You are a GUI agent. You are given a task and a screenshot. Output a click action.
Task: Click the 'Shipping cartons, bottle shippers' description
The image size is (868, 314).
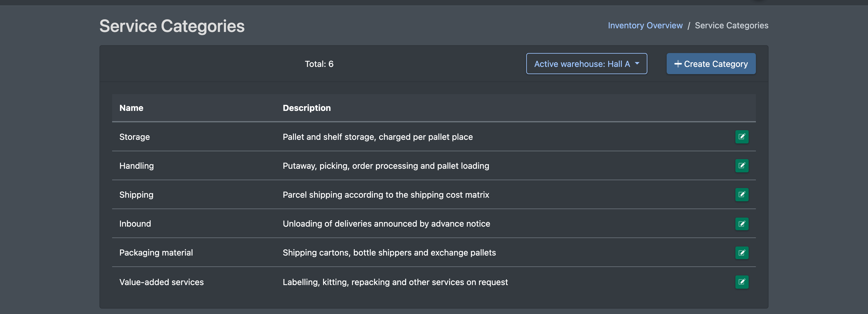[x=389, y=253]
